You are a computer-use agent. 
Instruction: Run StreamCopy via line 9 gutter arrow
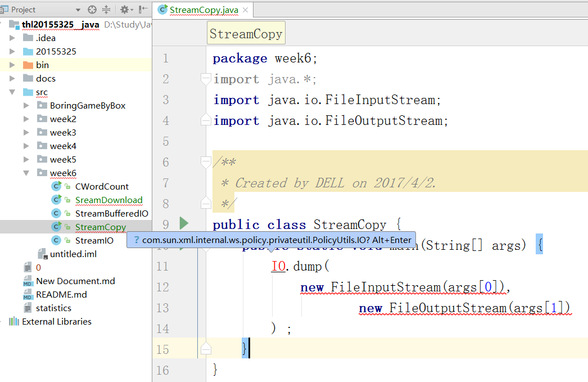pyautogui.click(x=184, y=223)
